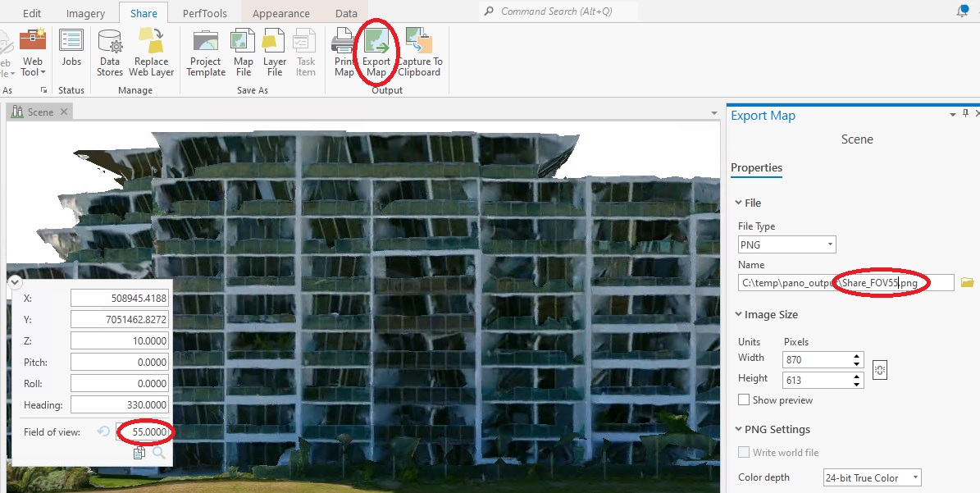Increase the Width stepper value
The height and width of the screenshot is (493, 980).
tap(856, 356)
